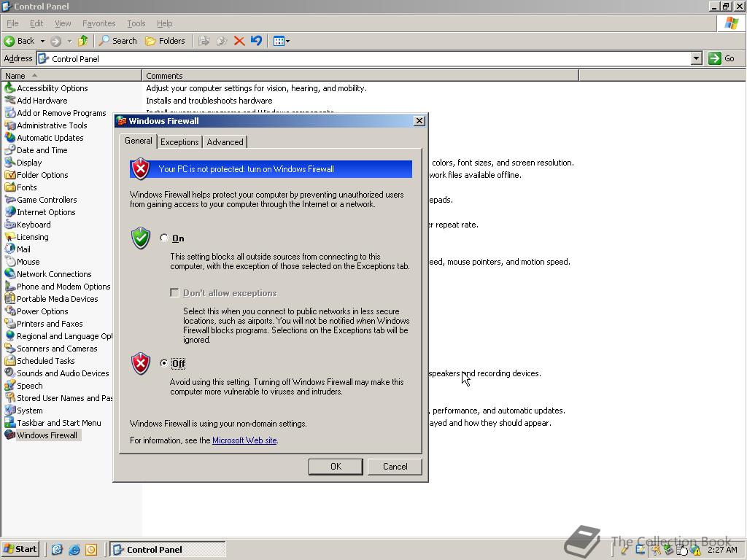This screenshot has width=747, height=560.
Task: Expand the Address bar dropdown
Action: pos(697,58)
